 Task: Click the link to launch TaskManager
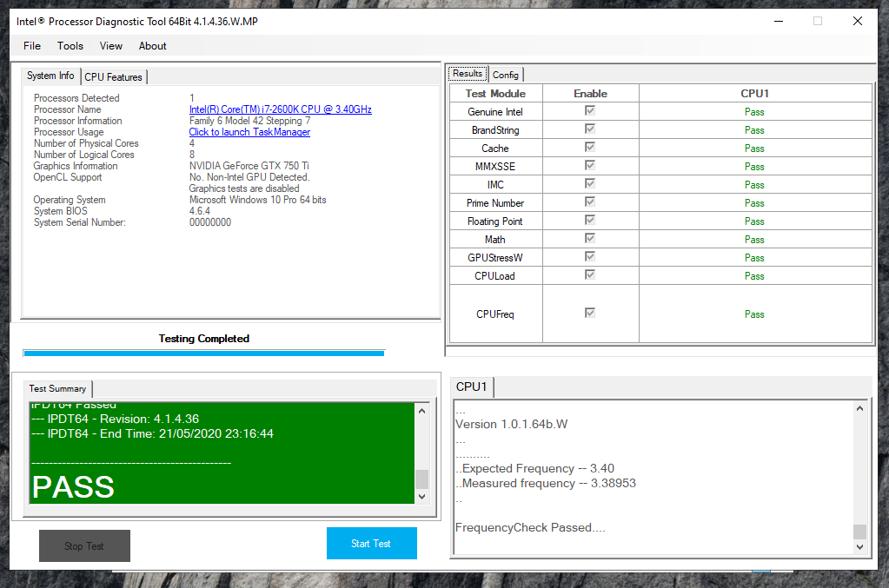pyautogui.click(x=249, y=132)
